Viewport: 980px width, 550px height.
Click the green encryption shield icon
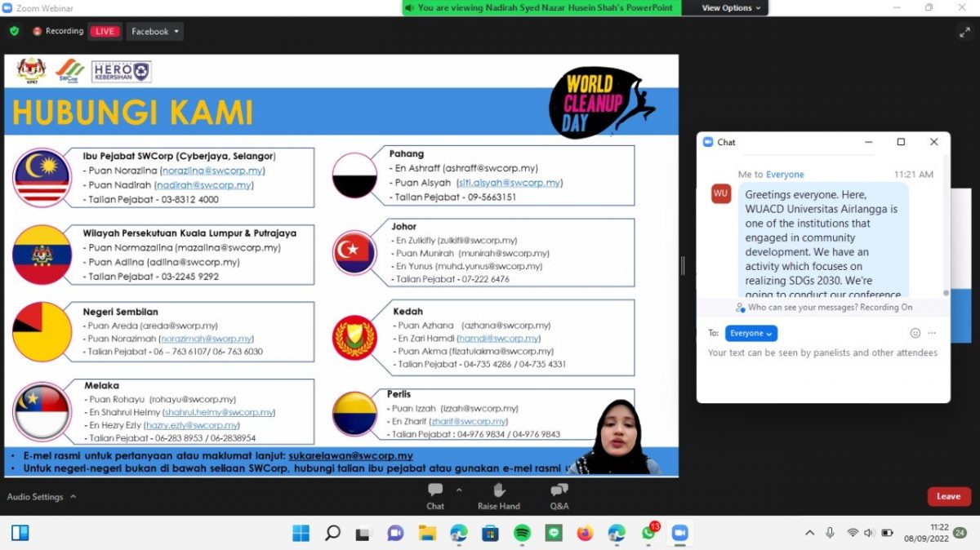(14, 31)
